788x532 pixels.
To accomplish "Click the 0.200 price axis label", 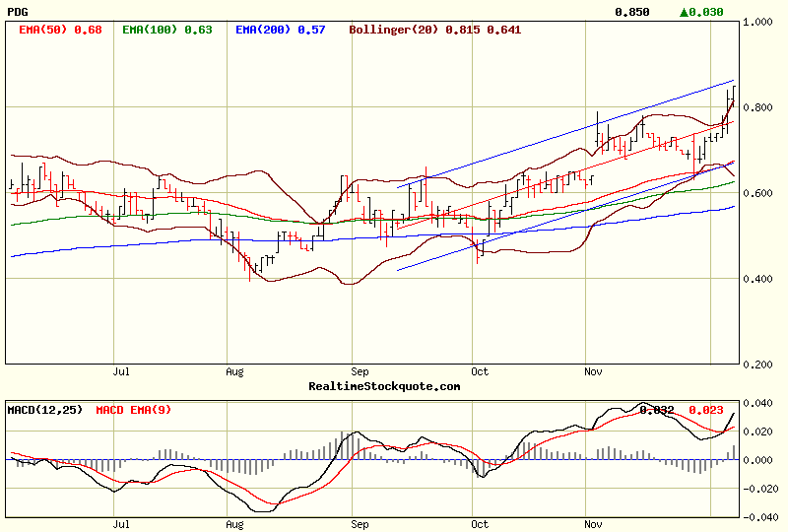I will tap(757, 365).
